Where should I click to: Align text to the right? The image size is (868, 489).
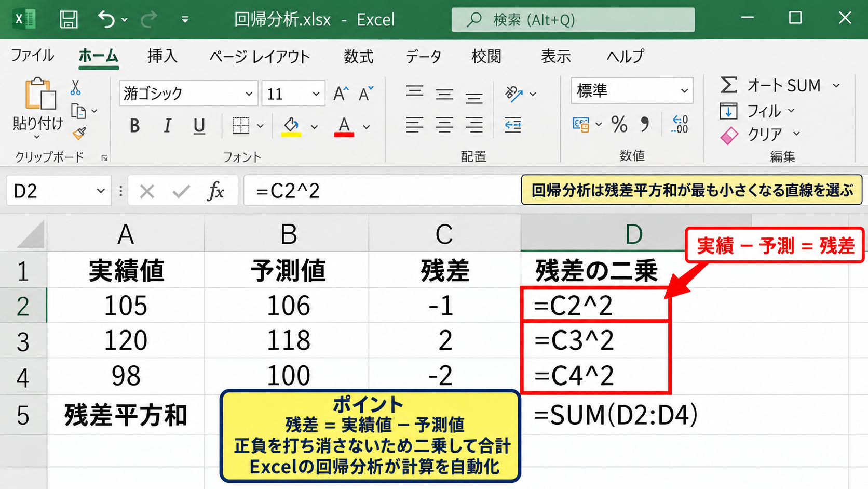coord(474,125)
